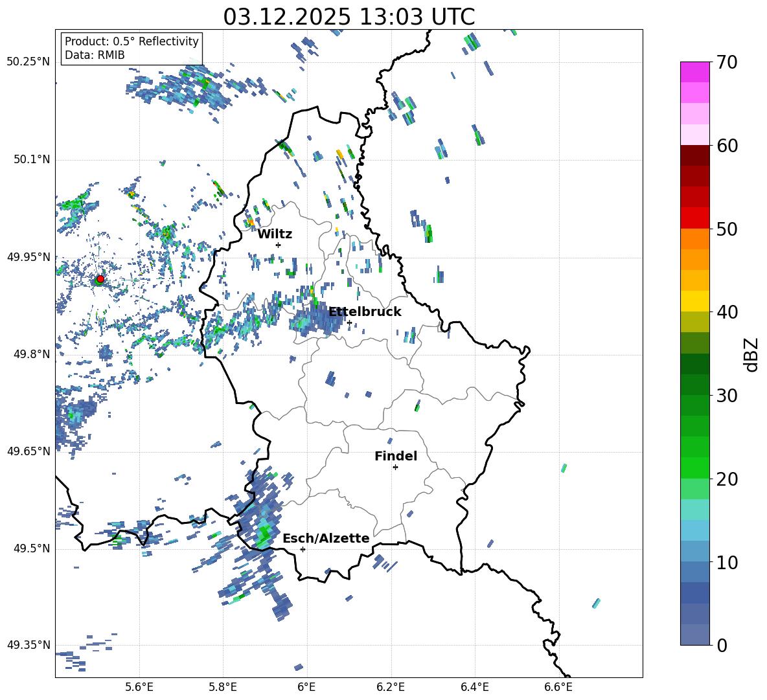
Task: Click the Esch/Alzette station cross marker
Action: pos(303,549)
